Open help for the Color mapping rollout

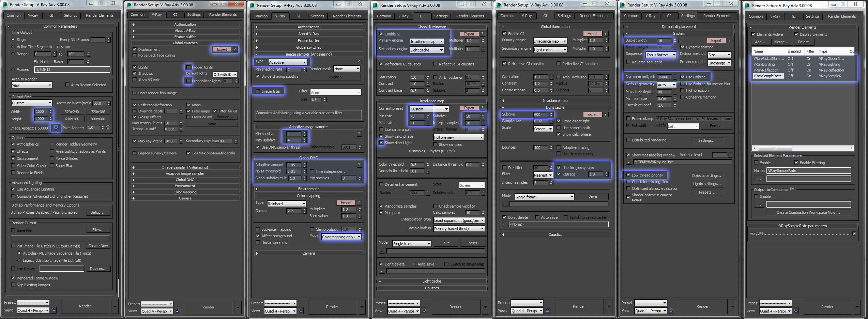click(359, 203)
